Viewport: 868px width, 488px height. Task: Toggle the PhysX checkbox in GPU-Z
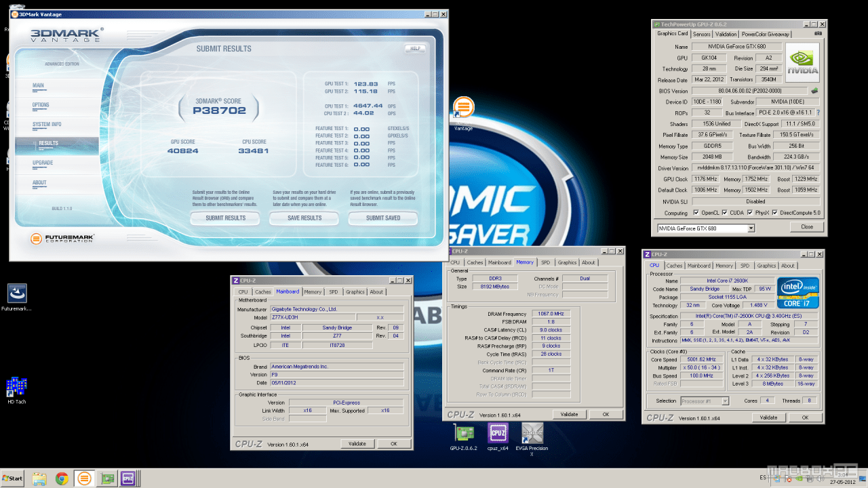(x=751, y=213)
